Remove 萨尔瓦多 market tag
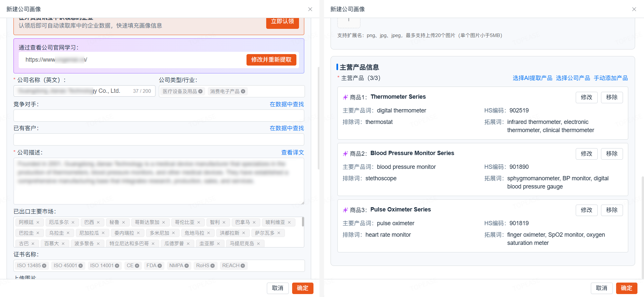 279,233
